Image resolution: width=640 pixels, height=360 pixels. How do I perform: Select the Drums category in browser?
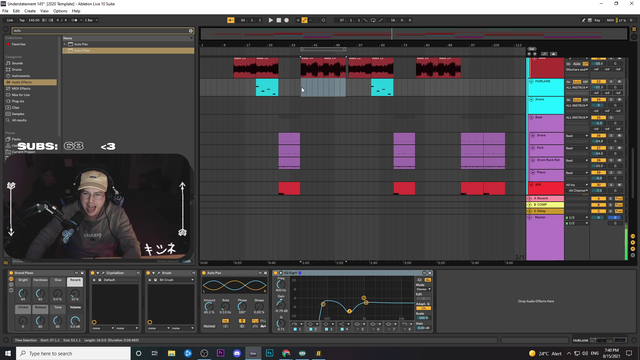coord(17,69)
